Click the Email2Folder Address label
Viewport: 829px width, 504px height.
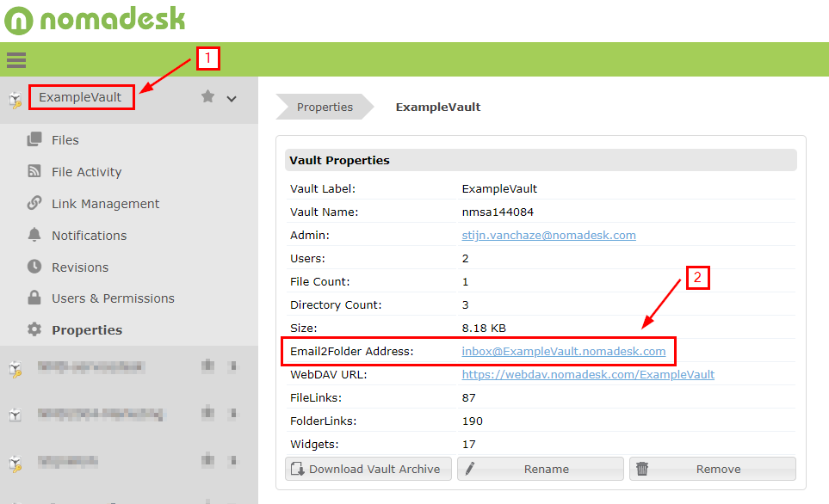tap(351, 351)
